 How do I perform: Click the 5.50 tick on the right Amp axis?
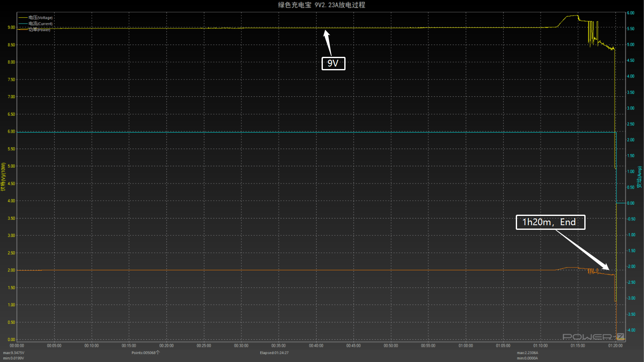pos(631,29)
